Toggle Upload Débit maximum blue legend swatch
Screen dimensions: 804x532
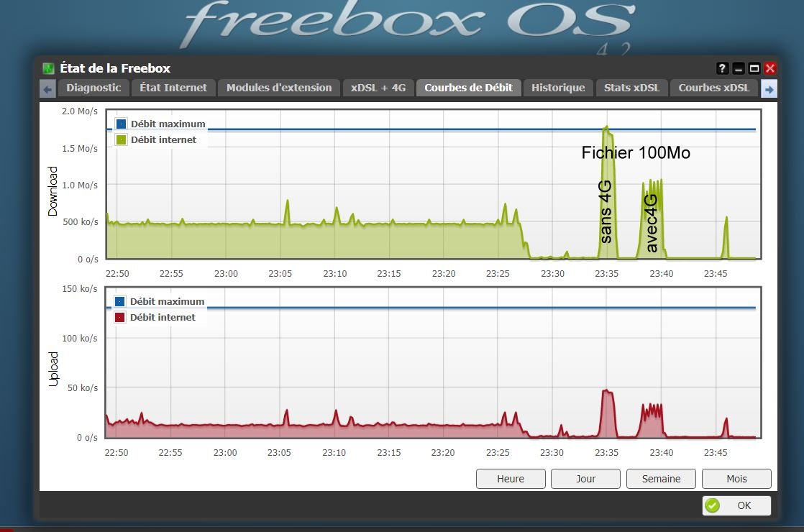[x=120, y=301]
